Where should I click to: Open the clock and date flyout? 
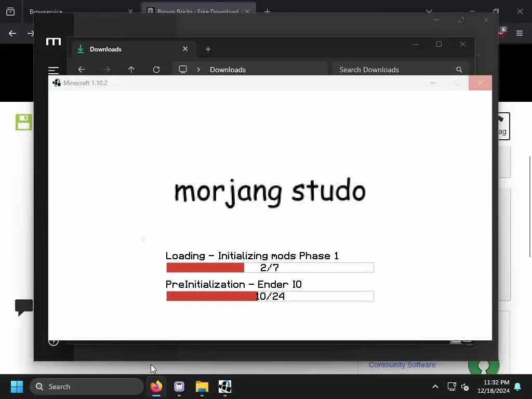494,387
